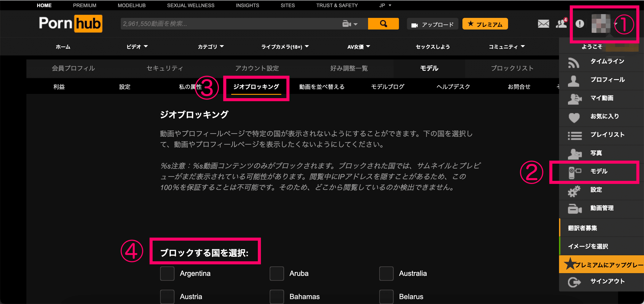Click the photos (写真) icon
The image size is (644, 304).
point(574,154)
